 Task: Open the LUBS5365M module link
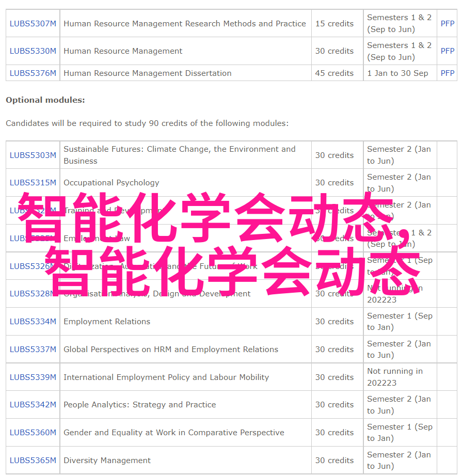[x=33, y=461]
